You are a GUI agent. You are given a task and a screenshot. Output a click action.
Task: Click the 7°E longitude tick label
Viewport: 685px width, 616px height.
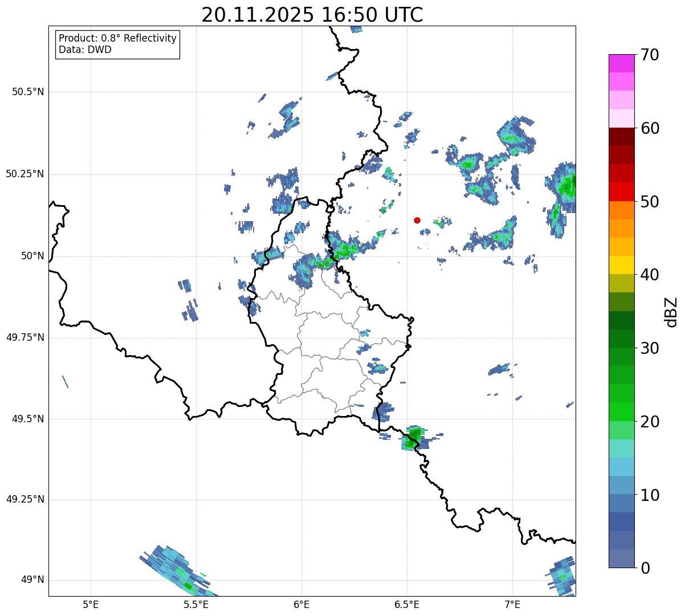pyautogui.click(x=512, y=604)
